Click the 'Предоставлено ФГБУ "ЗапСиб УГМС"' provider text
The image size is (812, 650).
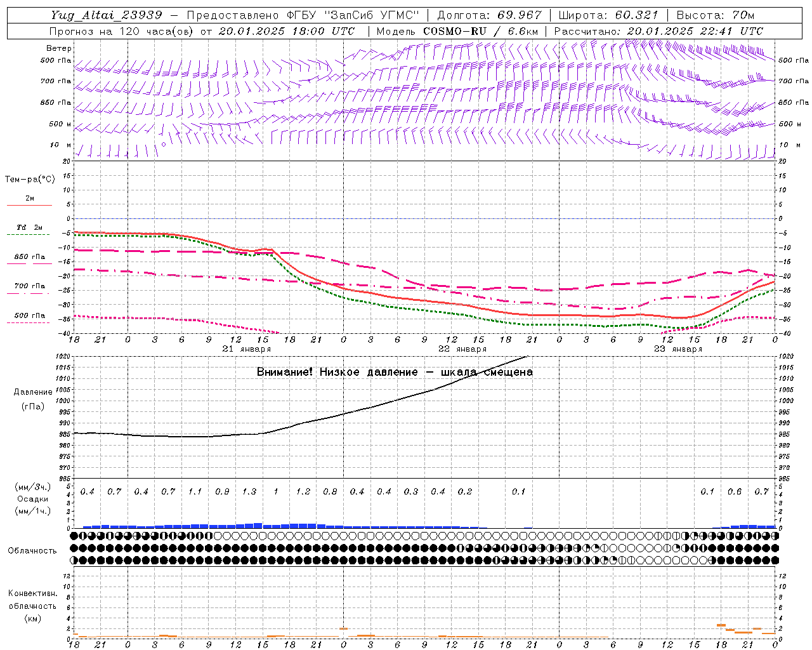pyautogui.click(x=303, y=15)
